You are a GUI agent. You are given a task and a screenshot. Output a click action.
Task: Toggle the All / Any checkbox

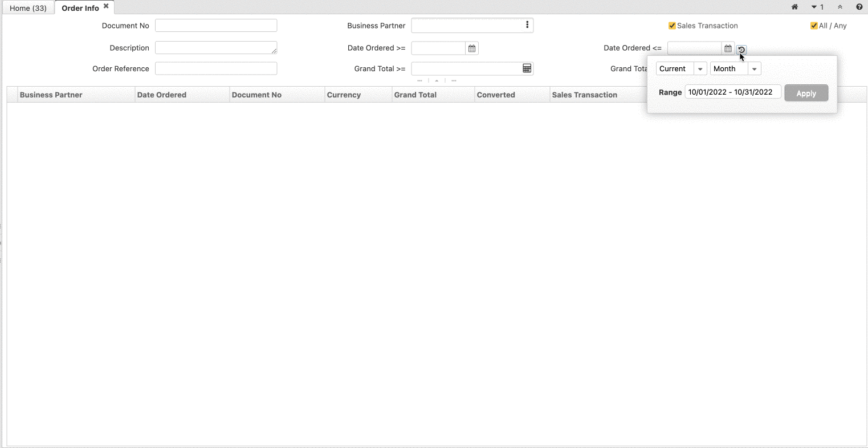tap(813, 26)
